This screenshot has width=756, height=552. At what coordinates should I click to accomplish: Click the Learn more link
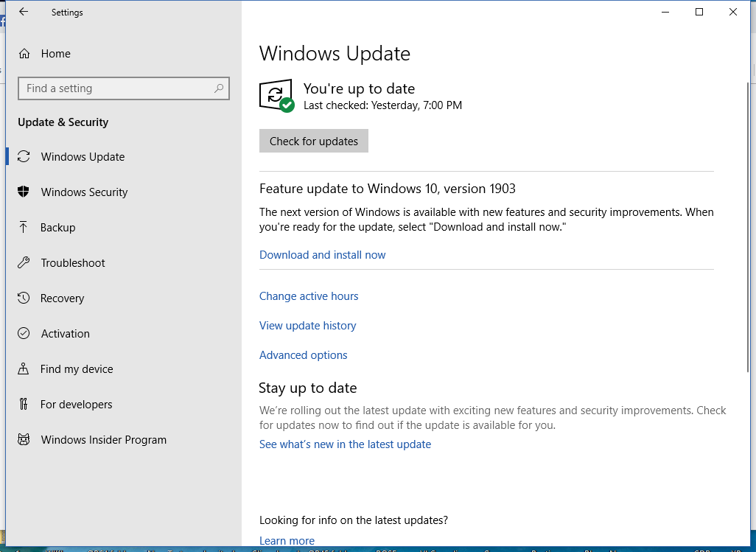(287, 540)
